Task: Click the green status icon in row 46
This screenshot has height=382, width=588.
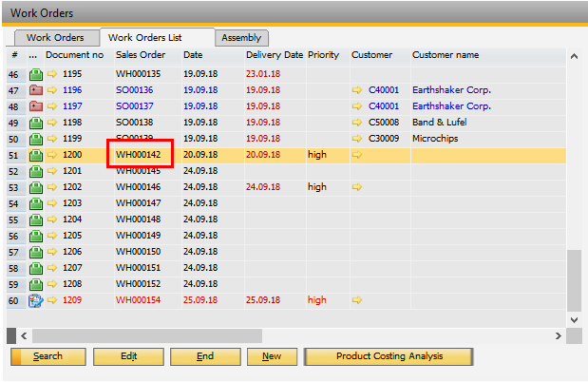Action: tap(36, 74)
